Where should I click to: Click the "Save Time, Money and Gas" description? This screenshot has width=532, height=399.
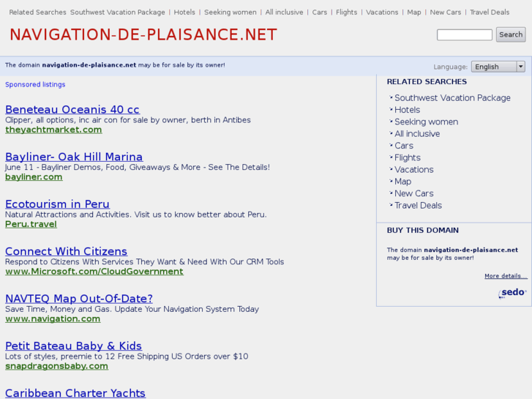(132, 309)
